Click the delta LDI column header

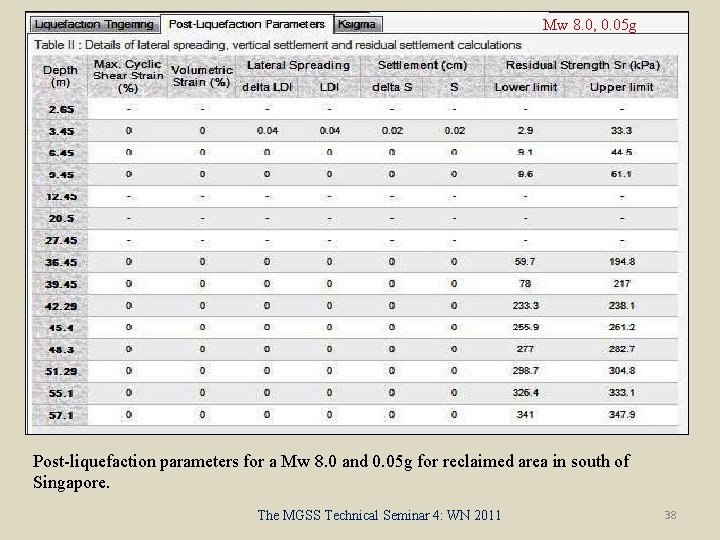click(x=267, y=87)
